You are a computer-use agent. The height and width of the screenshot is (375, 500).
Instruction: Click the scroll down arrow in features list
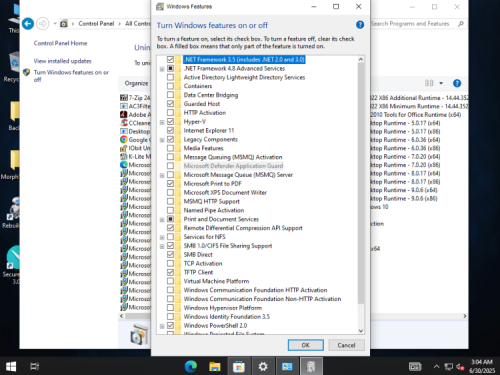coord(361,331)
